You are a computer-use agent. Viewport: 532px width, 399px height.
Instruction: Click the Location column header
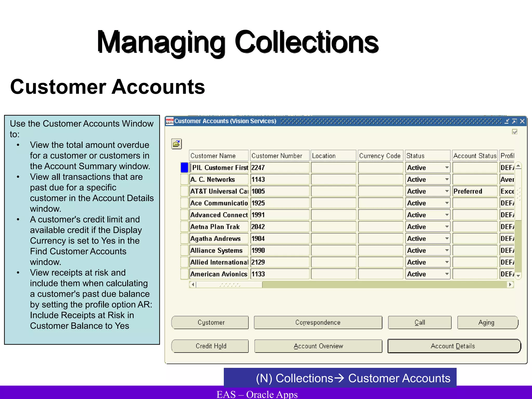point(334,156)
